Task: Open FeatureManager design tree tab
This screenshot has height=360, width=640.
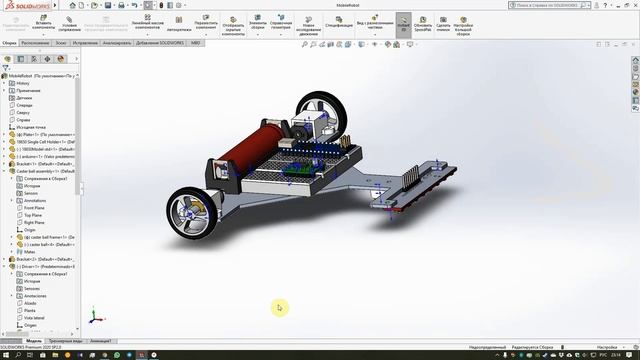Action: click(7, 59)
